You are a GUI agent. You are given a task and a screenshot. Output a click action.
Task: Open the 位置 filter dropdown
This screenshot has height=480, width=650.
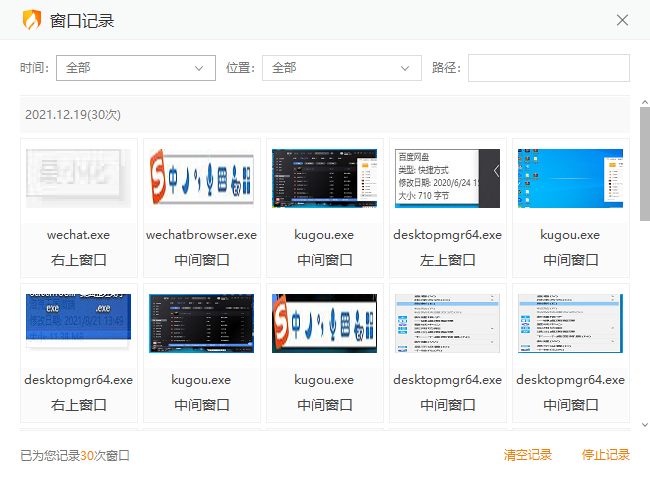tap(342, 68)
